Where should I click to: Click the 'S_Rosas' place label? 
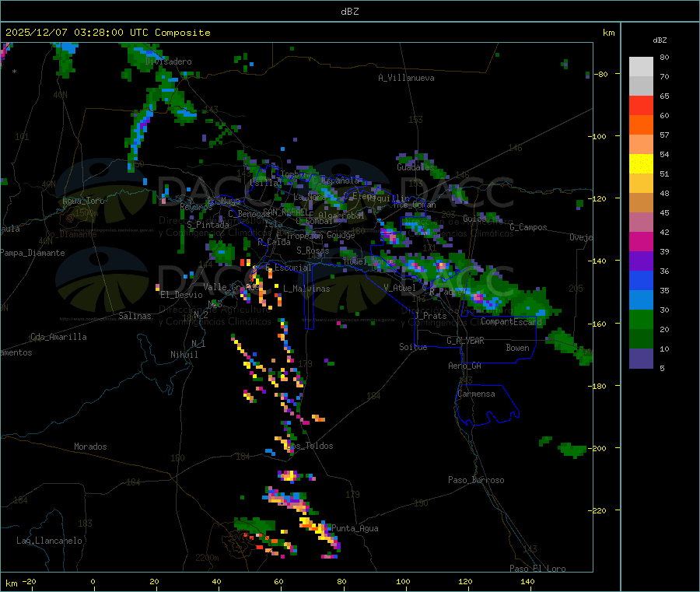click(313, 250)
